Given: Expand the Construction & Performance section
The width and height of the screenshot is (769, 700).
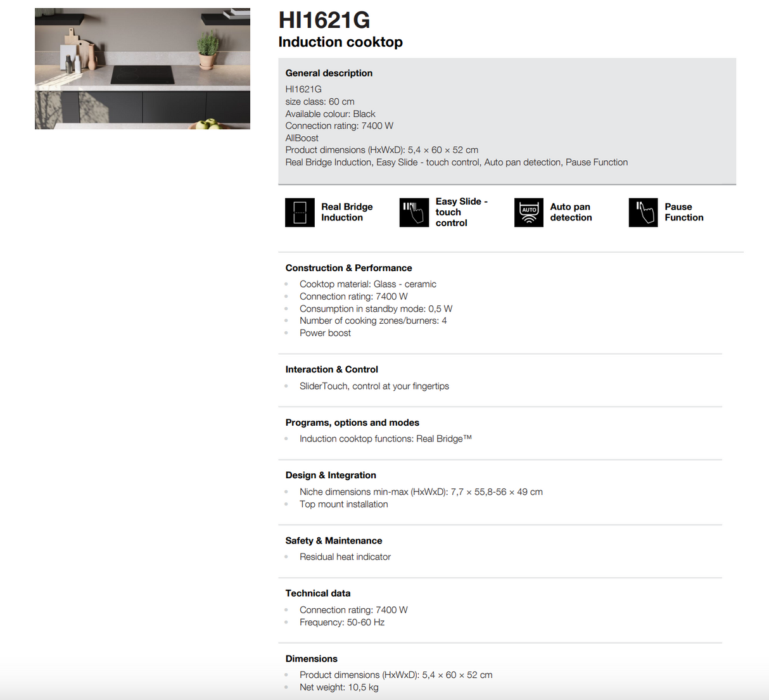Looking at the screenshot, I should click(x=348, y=267).
